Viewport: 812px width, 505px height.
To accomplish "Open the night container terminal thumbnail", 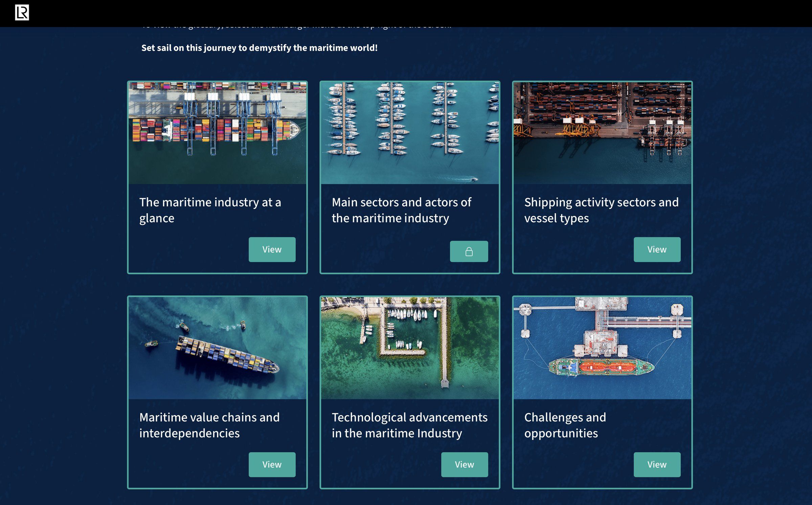I will (602, 133).
